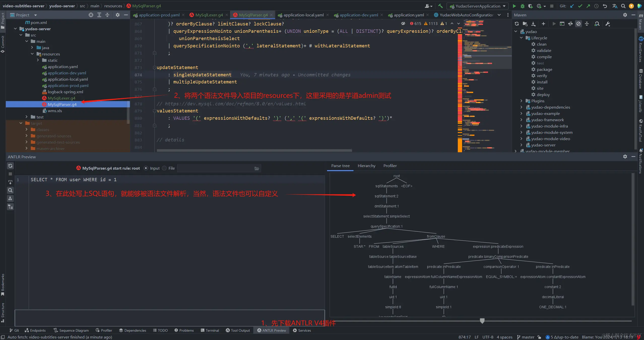Click the Build hammer icon
This screenshot has height=340, width=644.
(440, 6)
